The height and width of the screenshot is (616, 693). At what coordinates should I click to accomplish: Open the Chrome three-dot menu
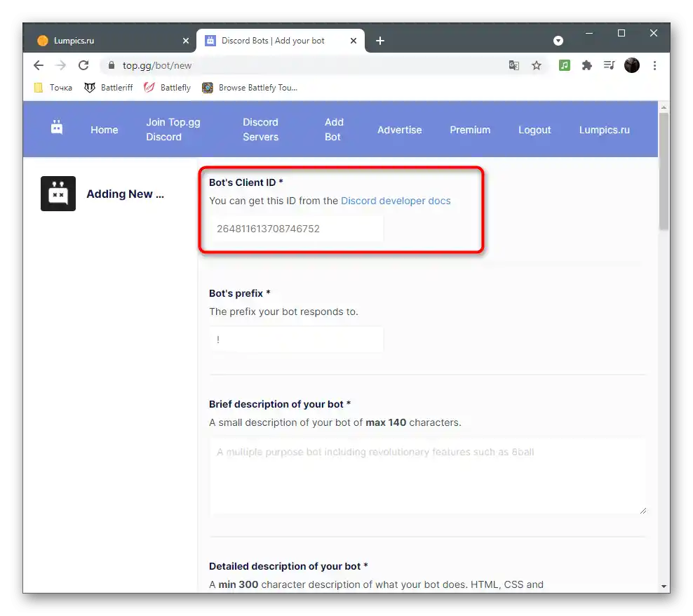tap(654, 65)
